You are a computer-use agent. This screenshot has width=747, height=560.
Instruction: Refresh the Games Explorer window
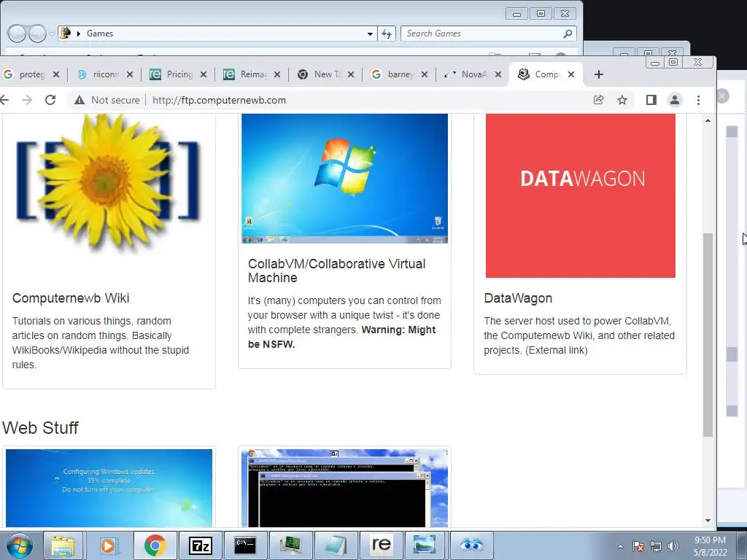point(387,34)
